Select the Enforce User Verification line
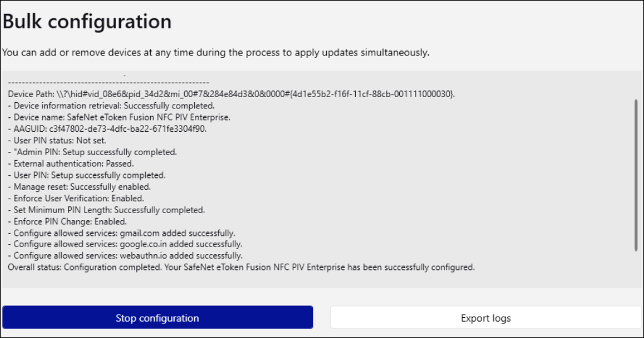 point(76,198)
